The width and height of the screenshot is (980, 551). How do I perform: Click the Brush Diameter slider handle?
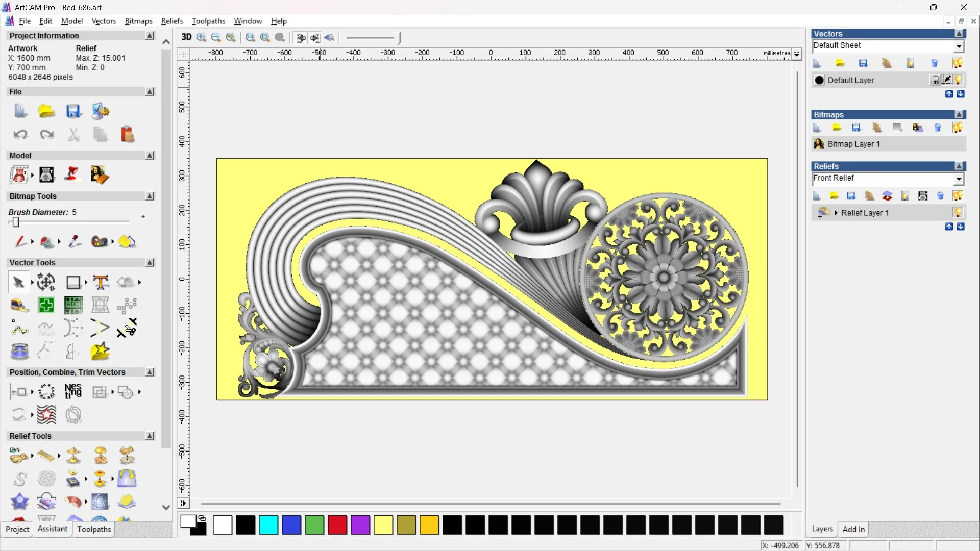coord(16,222)
